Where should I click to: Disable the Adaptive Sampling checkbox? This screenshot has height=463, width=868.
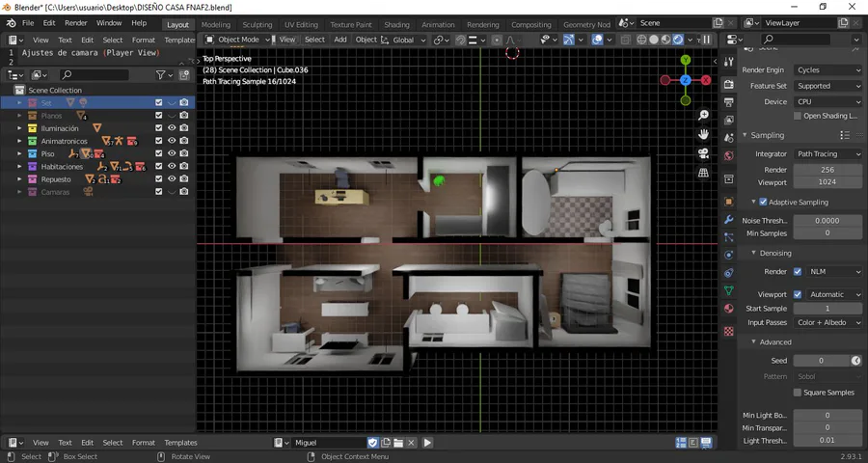point(764,203)
